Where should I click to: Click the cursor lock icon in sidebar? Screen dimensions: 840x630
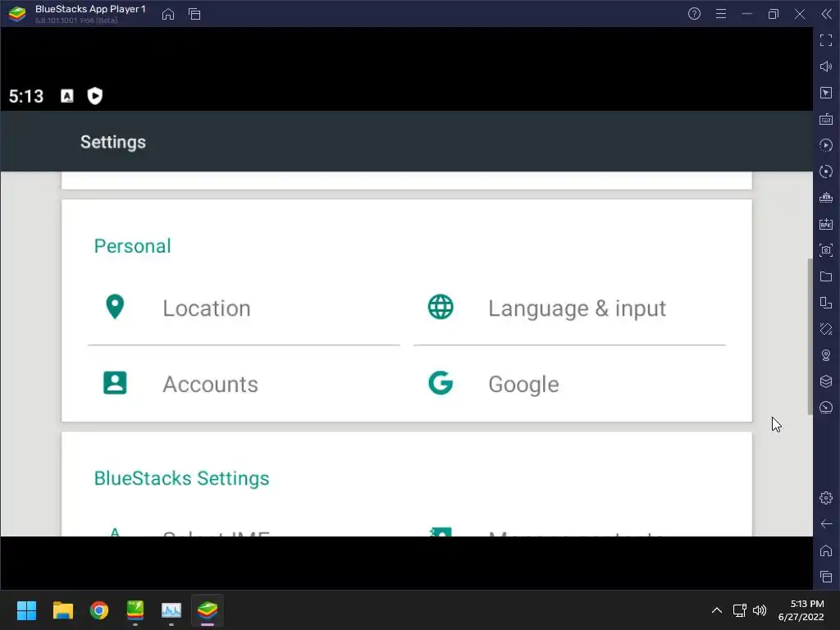pyautogui.click(x=826, y=93)
